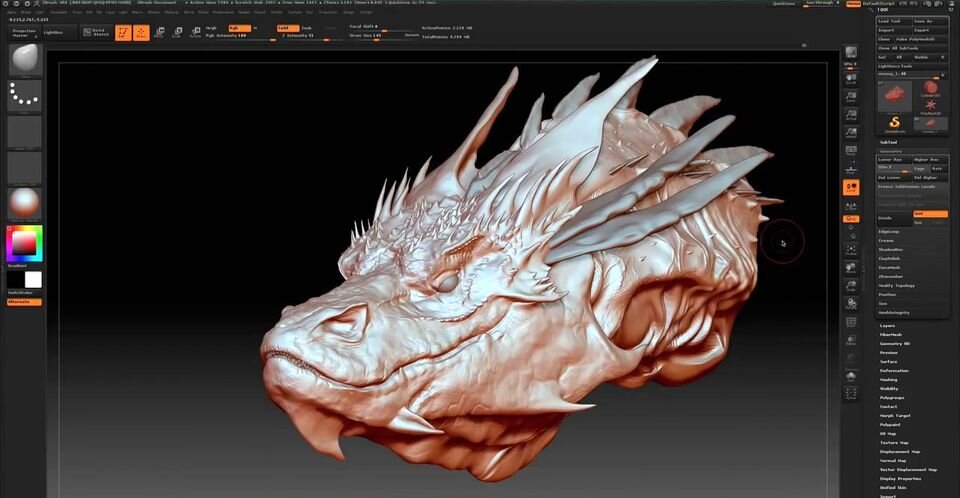The width and height of the screenshot is (960, 498).
Task: Open the Brush menu
Action: [26, 12]
